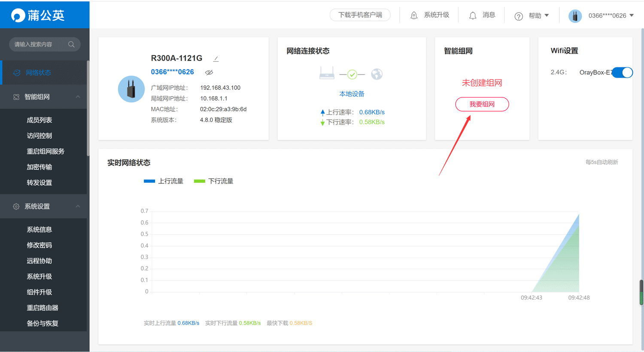Toggle the 上行流量 legend series
The height and width of the screenshot is (352, 644).
click(164, 181)
